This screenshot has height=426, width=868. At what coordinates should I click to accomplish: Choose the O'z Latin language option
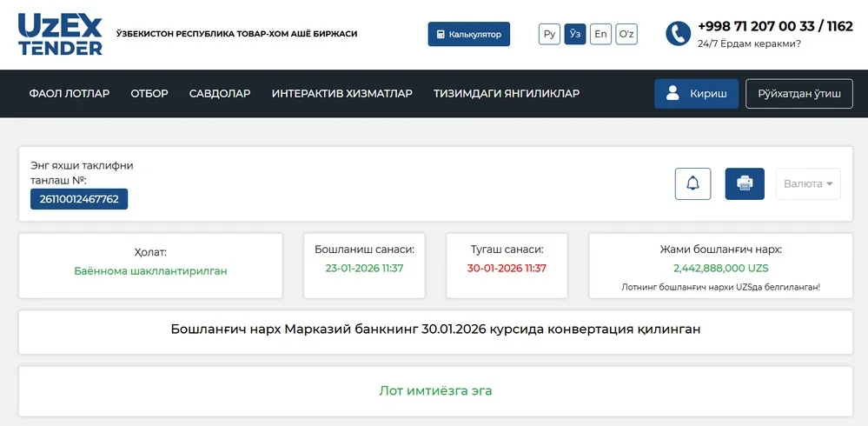[626, 34]
